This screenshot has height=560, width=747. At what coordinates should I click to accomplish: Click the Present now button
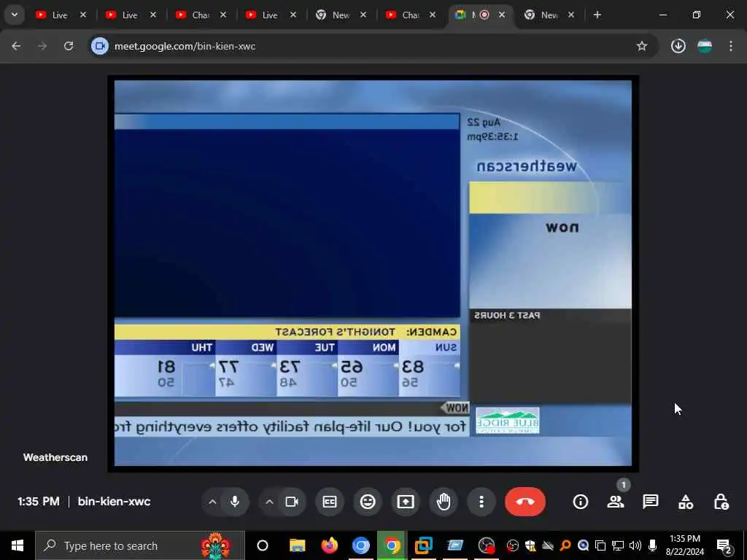coord(406,502)
